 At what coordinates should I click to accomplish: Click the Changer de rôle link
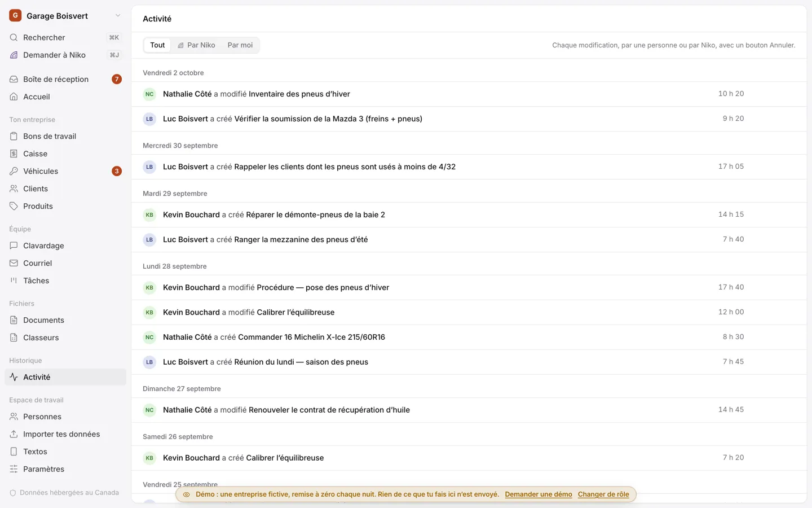point(603,494)
